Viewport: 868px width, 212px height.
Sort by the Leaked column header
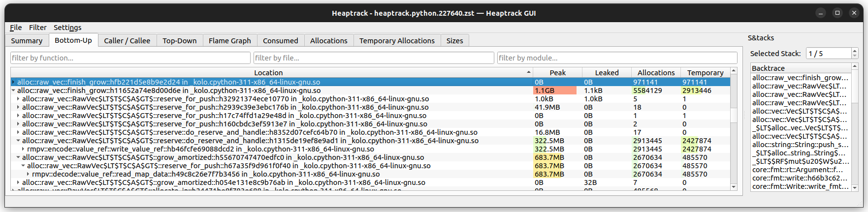pos(607,73)
